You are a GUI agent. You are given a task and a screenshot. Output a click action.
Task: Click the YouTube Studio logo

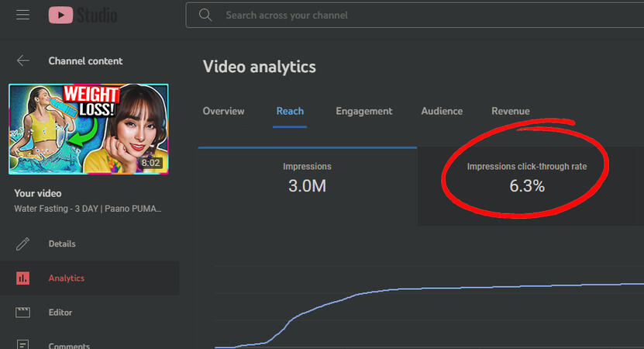pos(83,16)
